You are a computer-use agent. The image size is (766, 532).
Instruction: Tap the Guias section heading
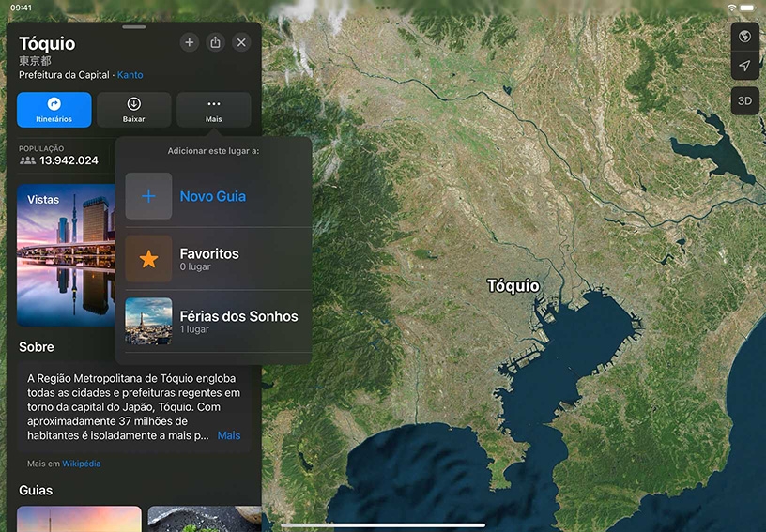click(x=36, y=490)
